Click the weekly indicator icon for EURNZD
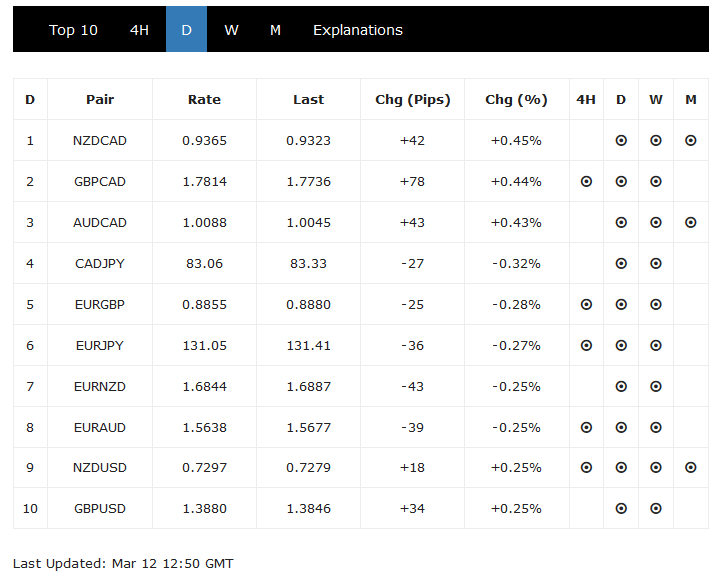The width and height of the screenshot is (718, 578). (656, 386)
